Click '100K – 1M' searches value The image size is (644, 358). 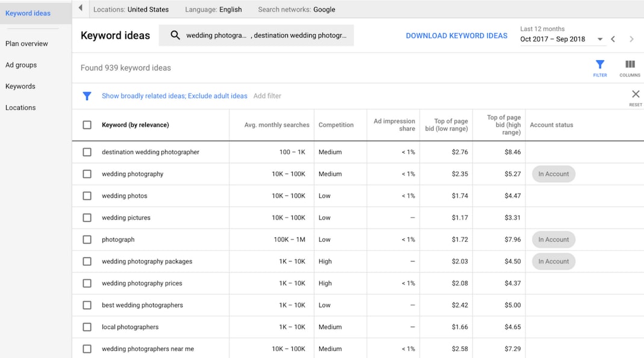point(290,240)
